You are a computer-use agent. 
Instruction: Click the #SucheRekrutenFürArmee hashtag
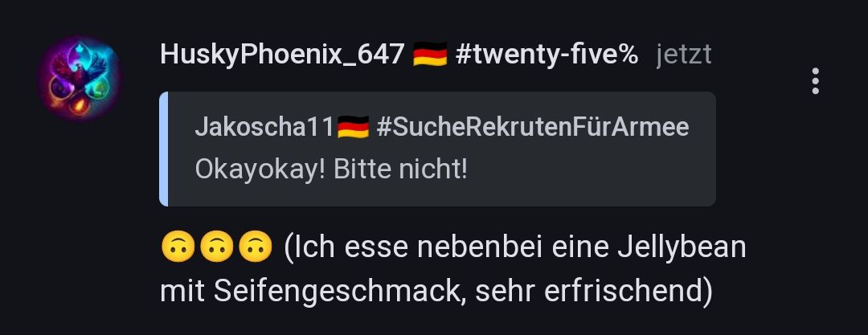click(x=533, y=128)
